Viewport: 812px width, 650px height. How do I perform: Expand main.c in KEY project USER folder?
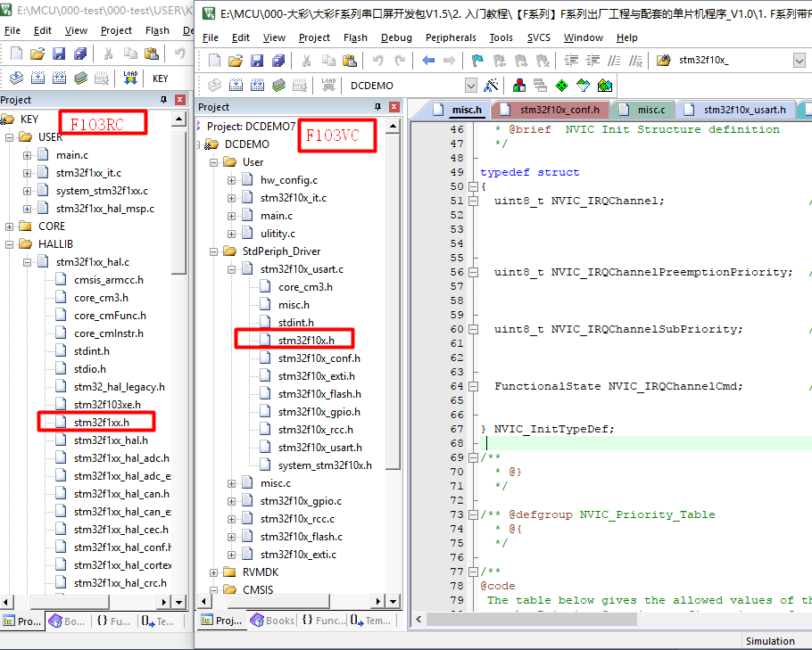click(x=27, y=155)
